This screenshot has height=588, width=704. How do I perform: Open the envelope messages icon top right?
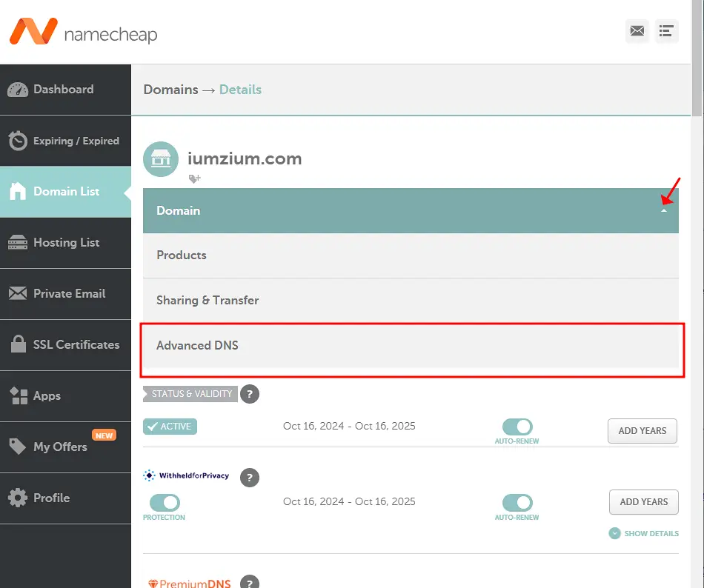pyautogui.click(x=637, y=31)
